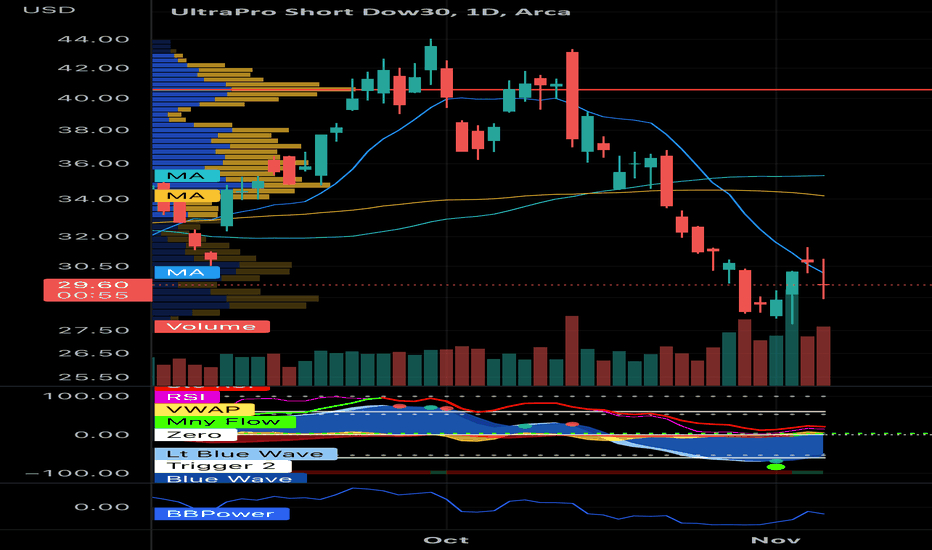
Task: Click the 100.00 oscillator scale label
Action: [86, 396]
